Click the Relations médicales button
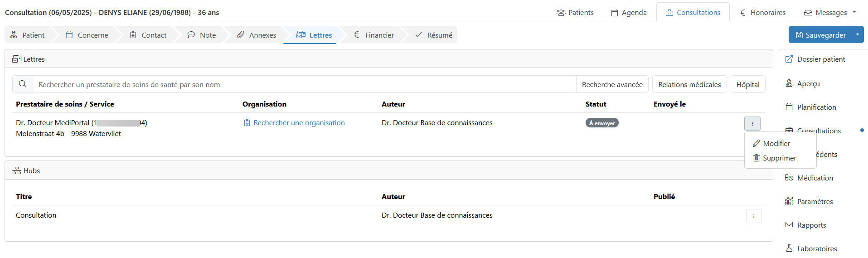The width and height of the screenshot is (868, 258). 689,84
